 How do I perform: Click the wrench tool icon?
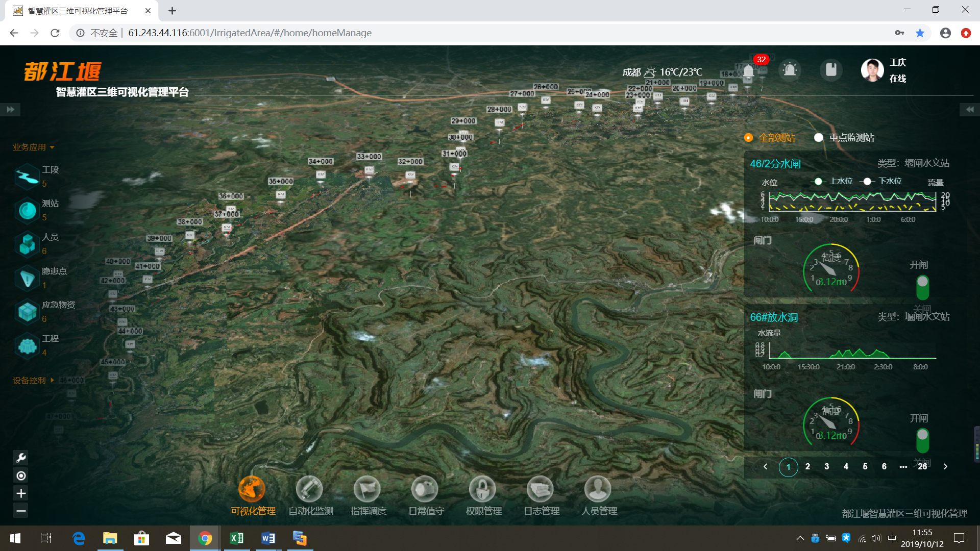coord(21,458)
